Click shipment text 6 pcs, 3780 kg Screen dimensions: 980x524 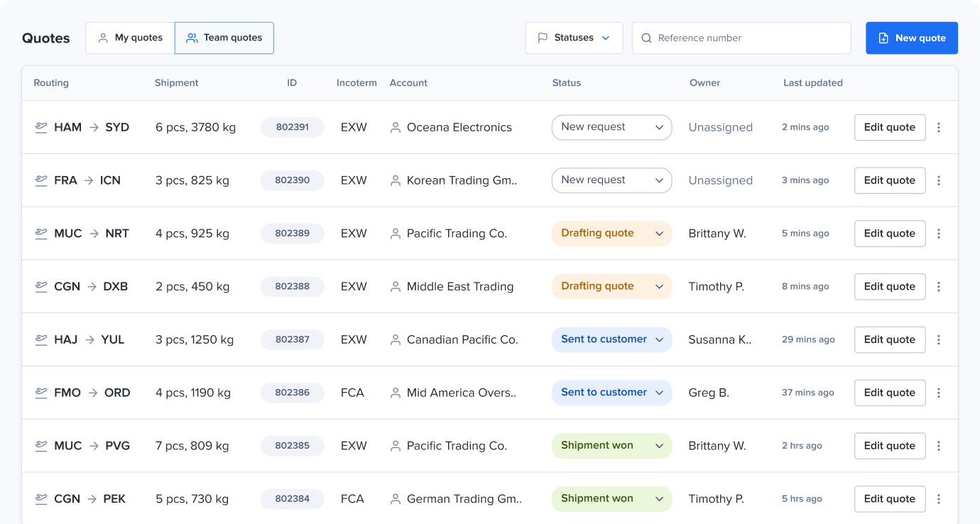pos(196,128)
